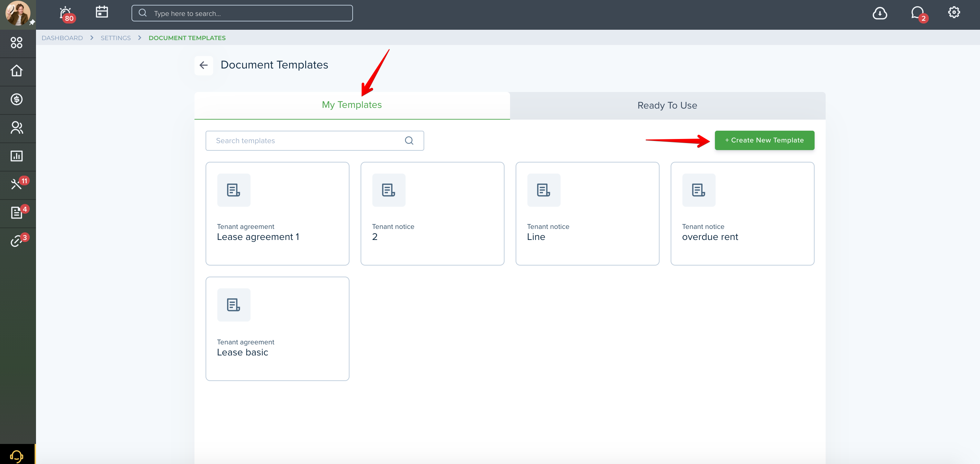The image size is (980, 464).
Task: Click the document icon on Line card
Action: (x=544, y=190)
